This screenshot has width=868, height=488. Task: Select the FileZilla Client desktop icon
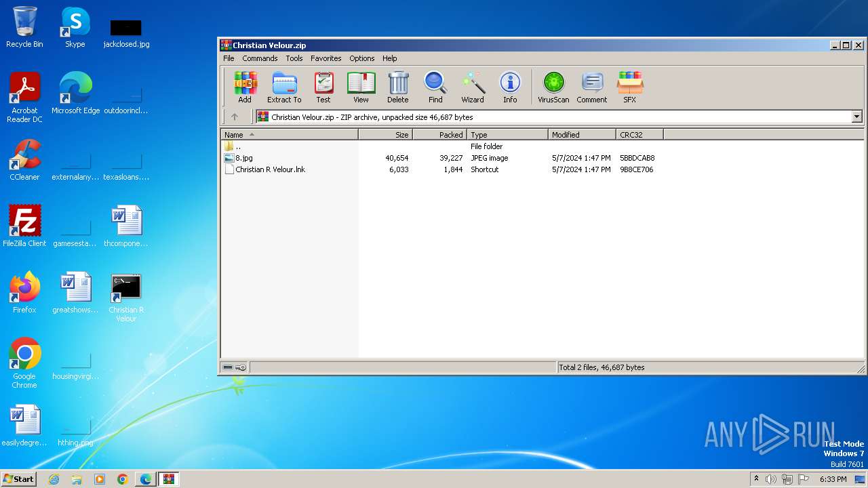click(x=24, y=226)
